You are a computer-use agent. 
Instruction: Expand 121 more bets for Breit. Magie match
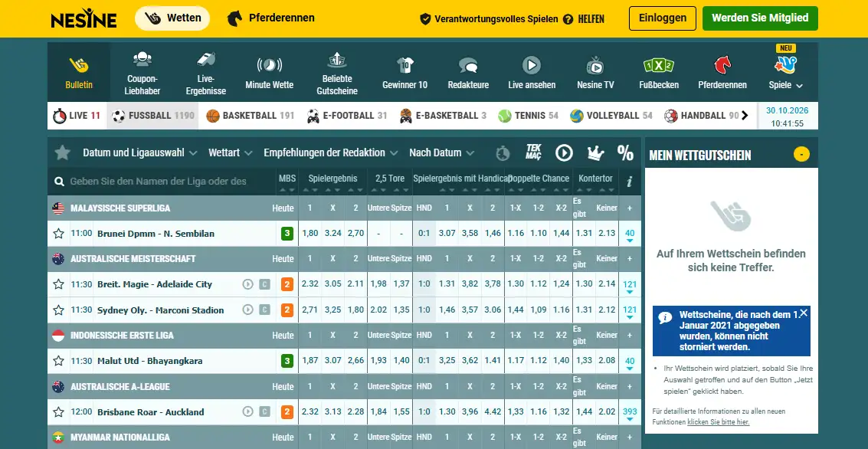(630, 285)
